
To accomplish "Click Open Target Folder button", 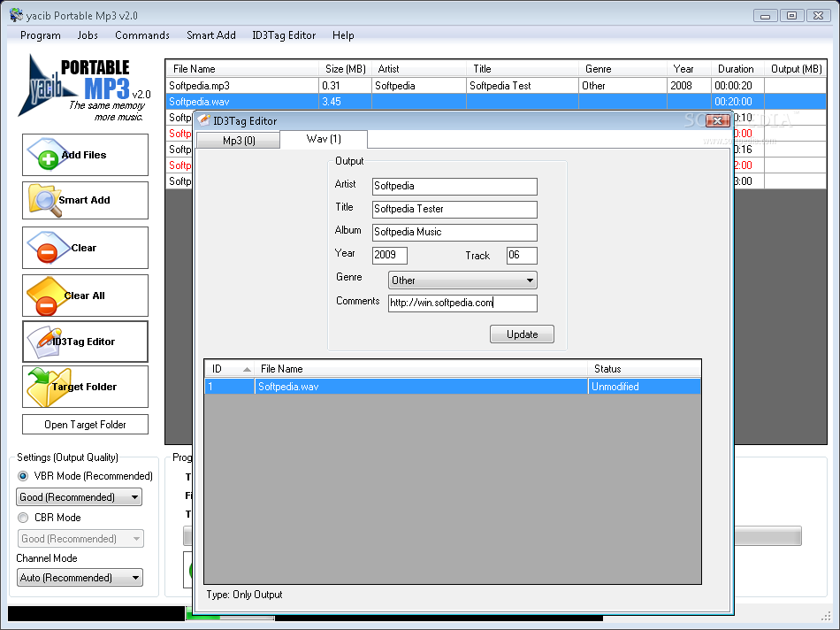I will [85, 425].
